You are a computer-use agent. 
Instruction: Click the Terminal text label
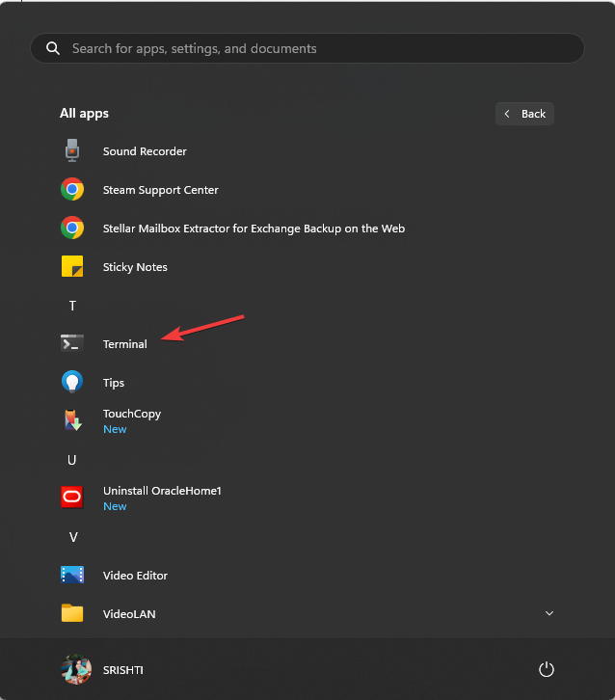(x=125, y=344)
